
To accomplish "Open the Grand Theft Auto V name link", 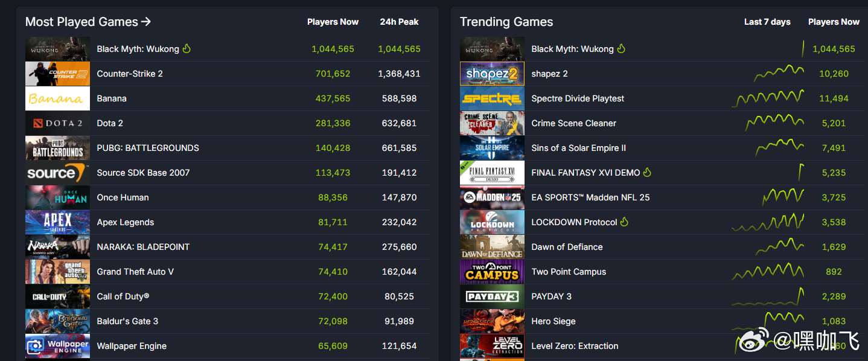I will pos(135,272).
